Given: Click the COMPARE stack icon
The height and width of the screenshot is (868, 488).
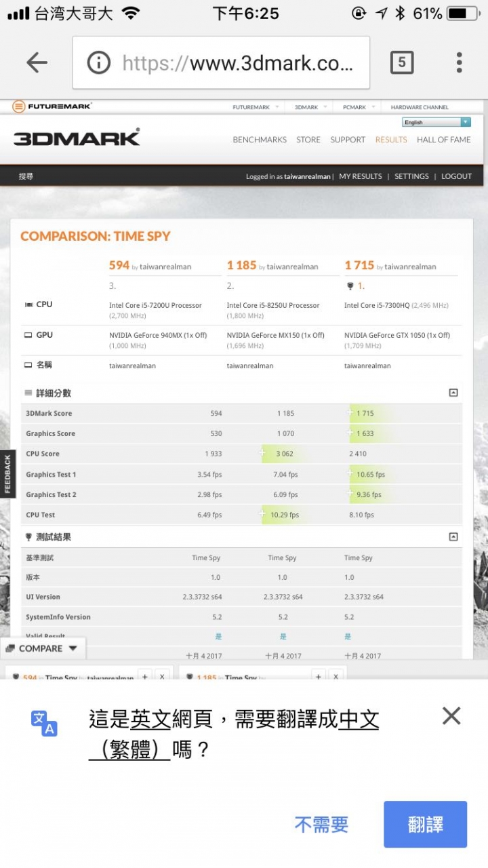Looking at the screenshot, I should (x=10, y=648).
